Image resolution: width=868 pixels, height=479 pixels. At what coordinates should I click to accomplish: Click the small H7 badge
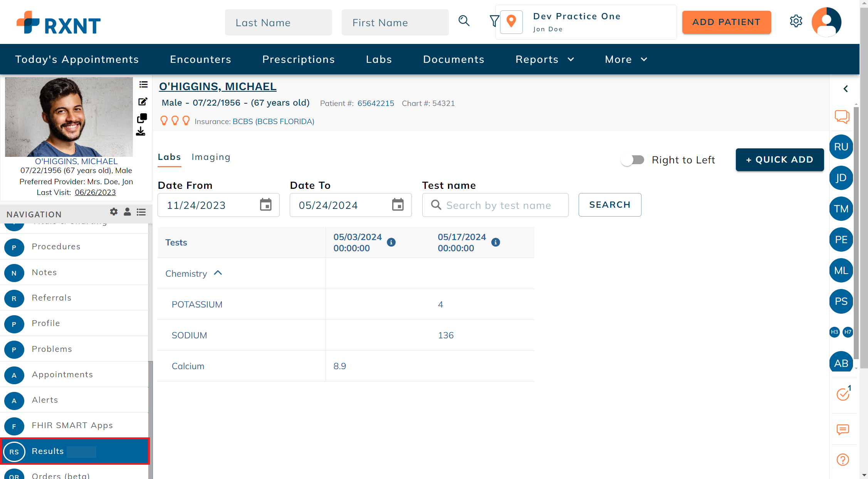pyautogui.click(x=848, y=332)
